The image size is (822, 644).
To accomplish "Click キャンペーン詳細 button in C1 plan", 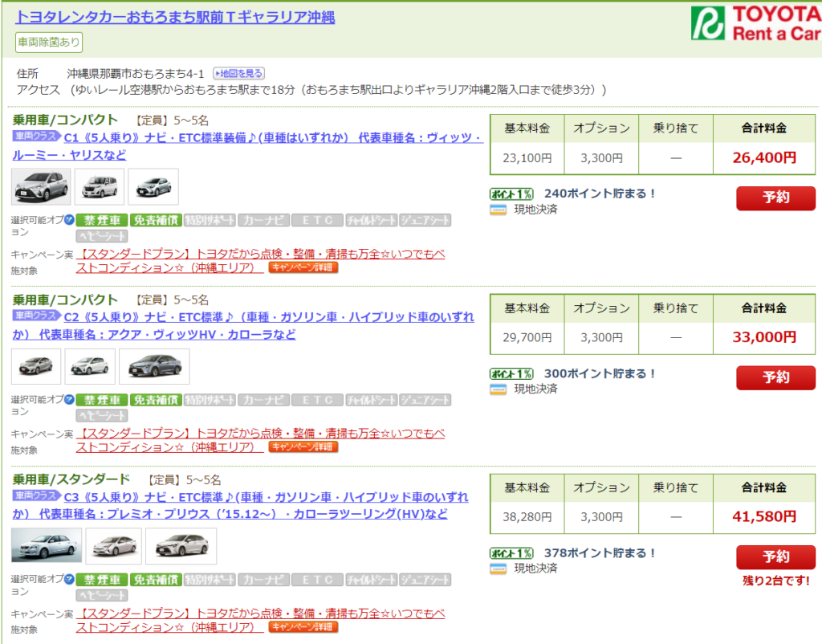I will pos(303,267).
